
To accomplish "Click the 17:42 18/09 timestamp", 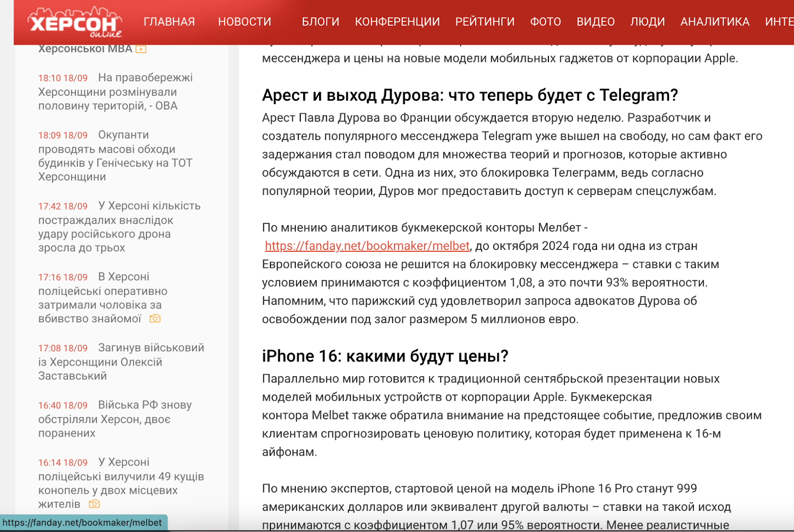I will [x=63, y=206].
